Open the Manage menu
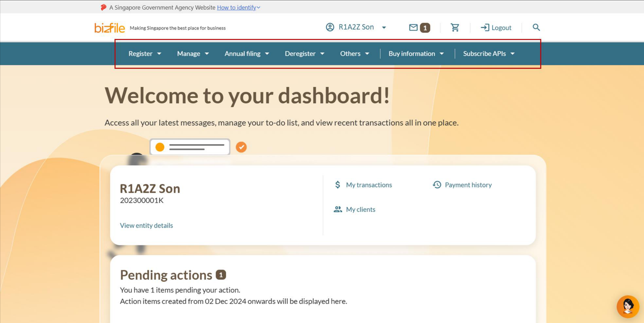This screenshot has width=644, height=323. tap(188, 54)
